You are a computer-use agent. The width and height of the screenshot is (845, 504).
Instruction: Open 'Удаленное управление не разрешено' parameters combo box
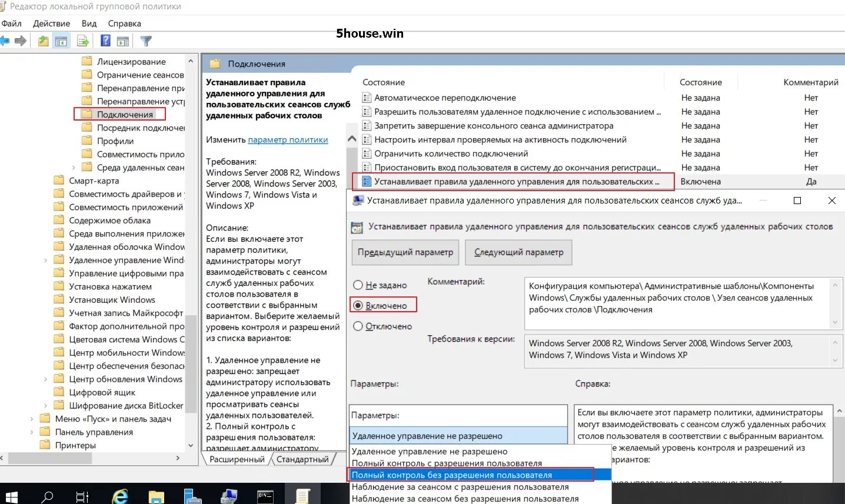tap(458, 436)
